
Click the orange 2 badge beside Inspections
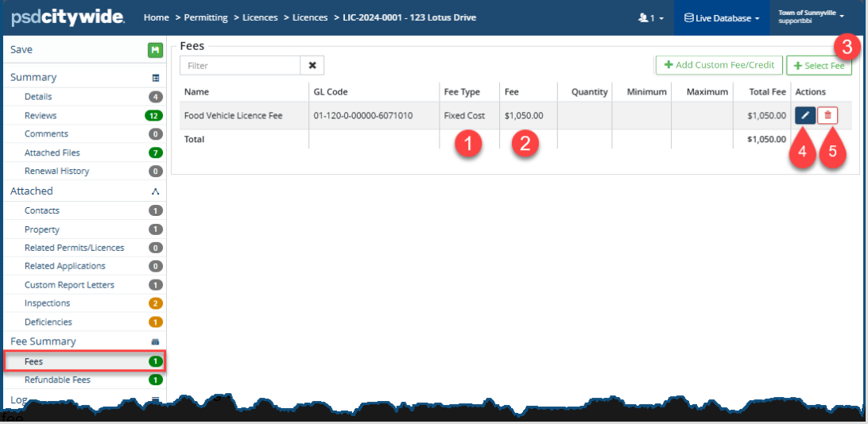click(156, 303)
